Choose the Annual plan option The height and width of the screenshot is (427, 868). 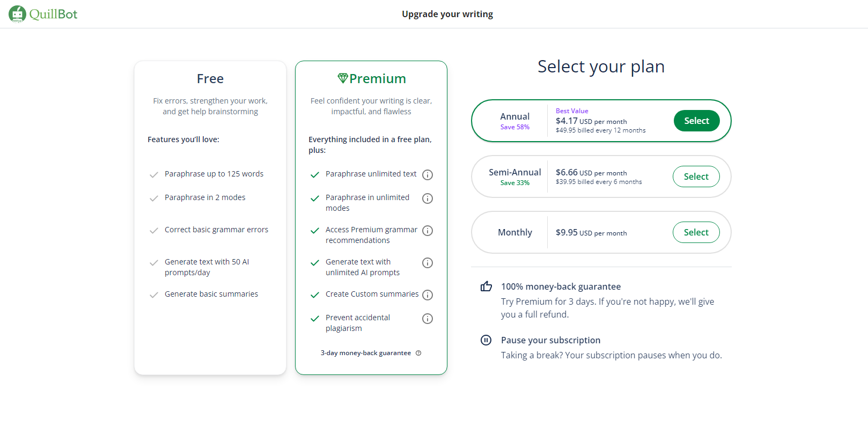[x=696, y=121]
